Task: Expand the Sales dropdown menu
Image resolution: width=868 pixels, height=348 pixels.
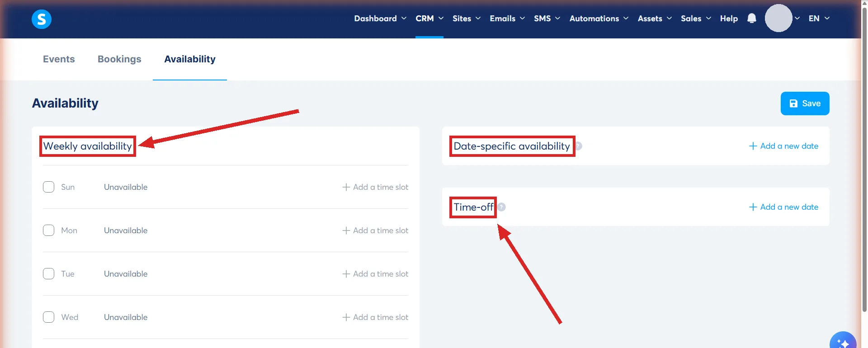Action: click(x=696, y=19)
